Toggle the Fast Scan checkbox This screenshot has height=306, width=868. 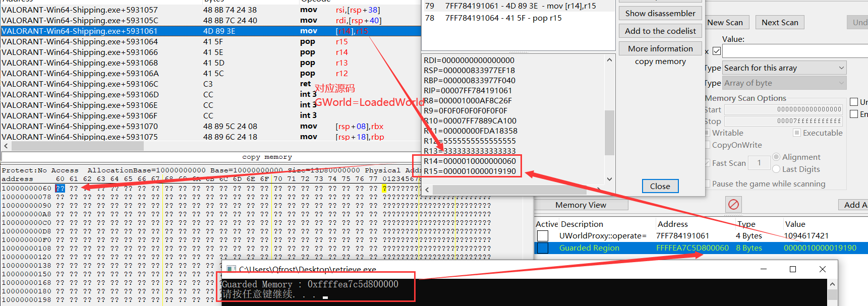coord(708,163)
